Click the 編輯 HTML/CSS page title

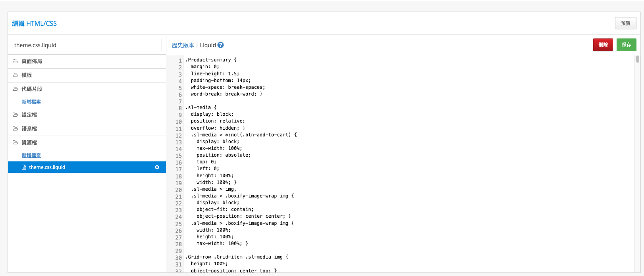pos(35,23)
